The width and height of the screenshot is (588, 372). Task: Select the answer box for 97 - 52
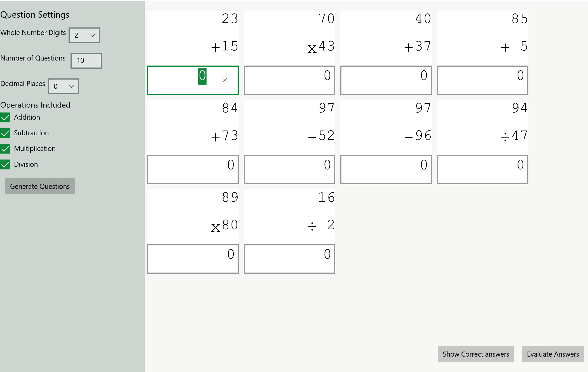289,170
